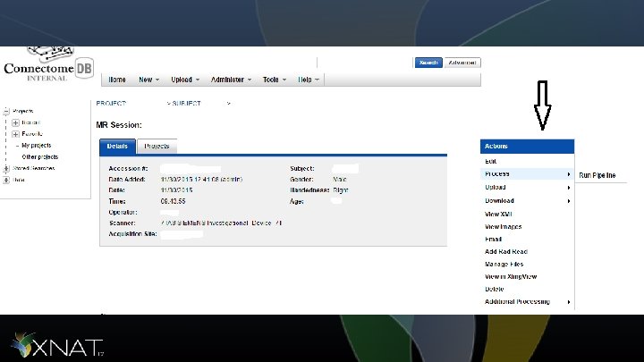Choose Add Rad Read action
Viewport: 644px width, 362px height.
(506, 251)
